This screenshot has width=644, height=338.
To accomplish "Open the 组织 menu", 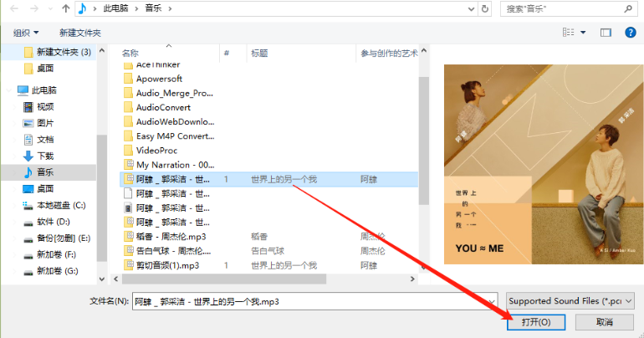I will coord(25,33).
